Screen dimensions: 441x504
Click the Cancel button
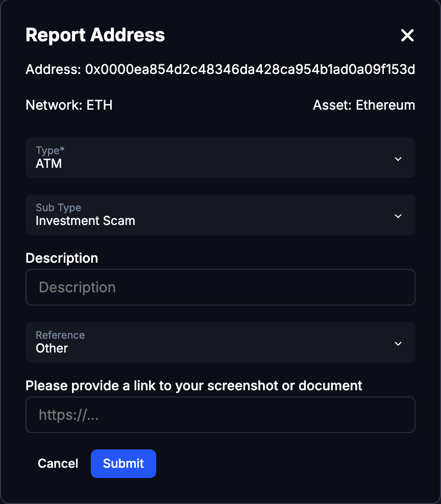coord(58,464)
